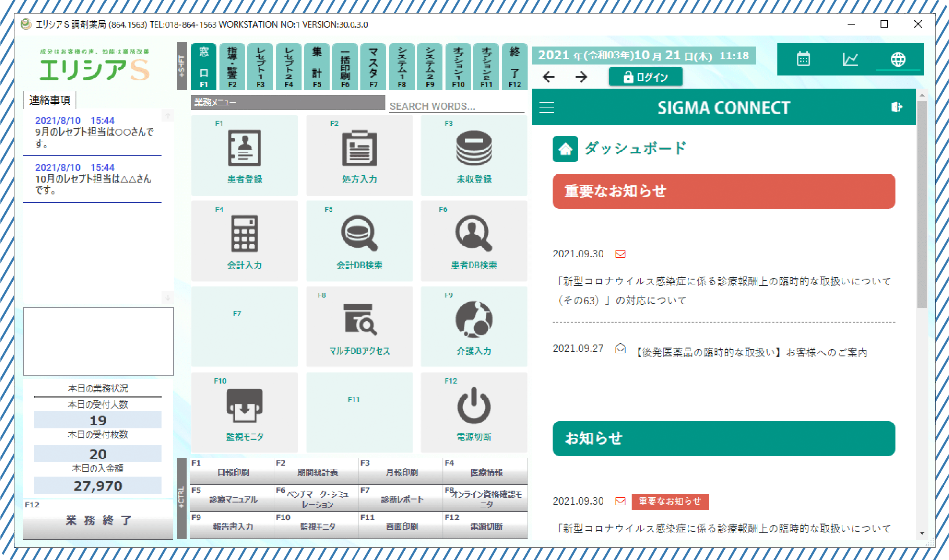Click the contact list scroll-down arrow
949x560 pixels.
pos(168,297)
